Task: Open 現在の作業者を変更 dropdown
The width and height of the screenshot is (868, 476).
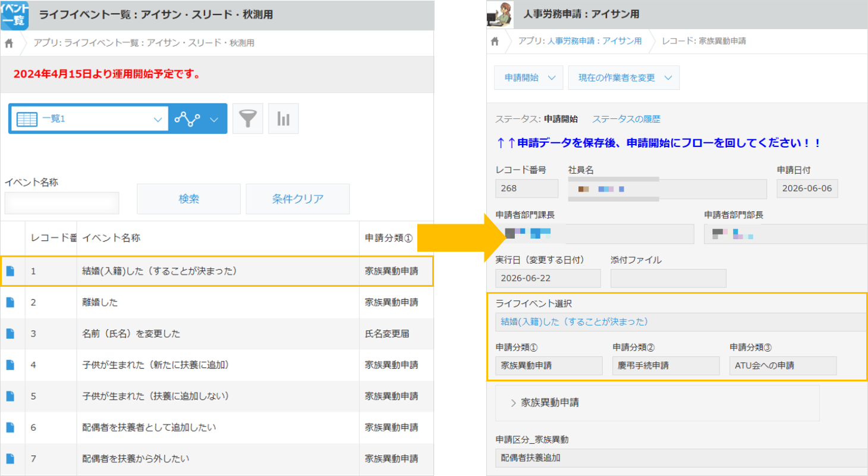Action: point(624,77)
